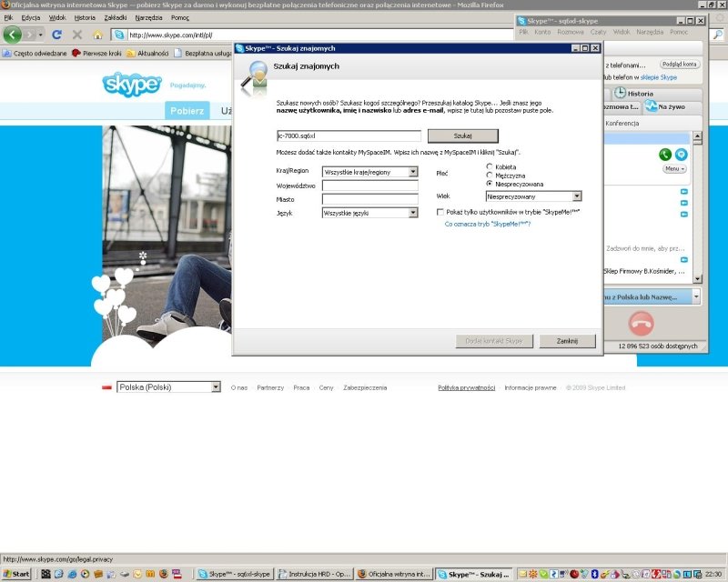
Task: Open Polska (Polski) language dropdown on page
Action: coord(168,387)
